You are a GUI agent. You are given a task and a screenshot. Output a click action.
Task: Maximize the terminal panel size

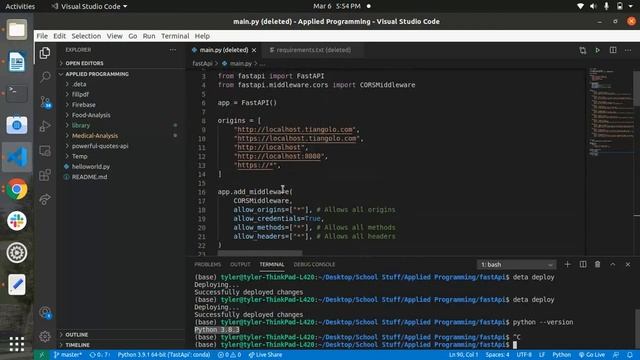(613, 264)
